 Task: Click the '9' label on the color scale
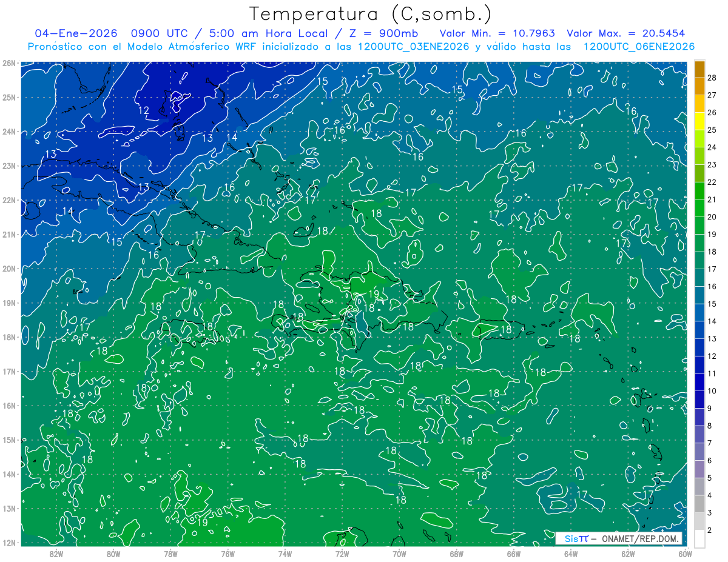[x=710, y=408]
